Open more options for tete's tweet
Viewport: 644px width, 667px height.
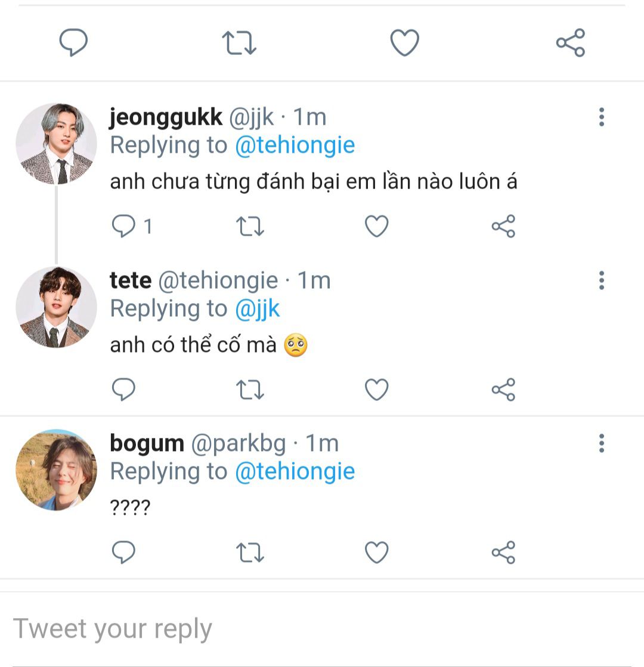pyautogui.click(x=601, y=280)
